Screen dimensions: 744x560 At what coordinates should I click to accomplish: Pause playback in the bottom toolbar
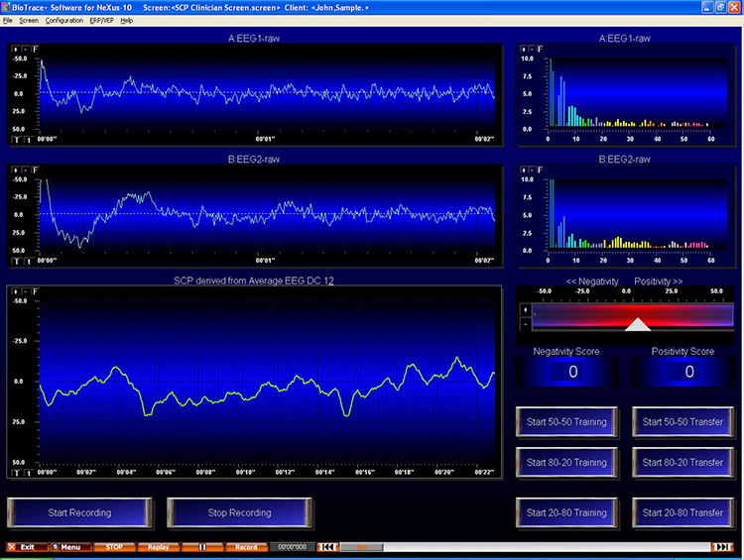tap(202, 547)
